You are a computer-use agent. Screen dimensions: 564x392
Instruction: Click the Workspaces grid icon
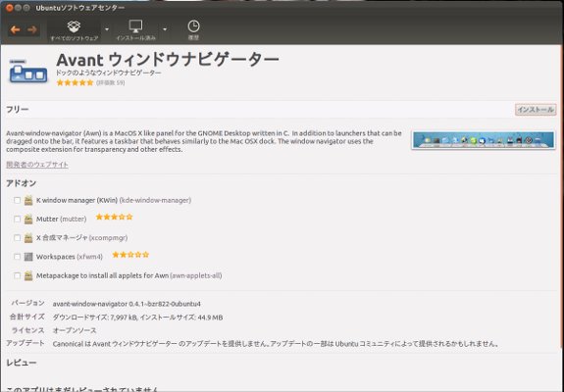tap(28, 257)
